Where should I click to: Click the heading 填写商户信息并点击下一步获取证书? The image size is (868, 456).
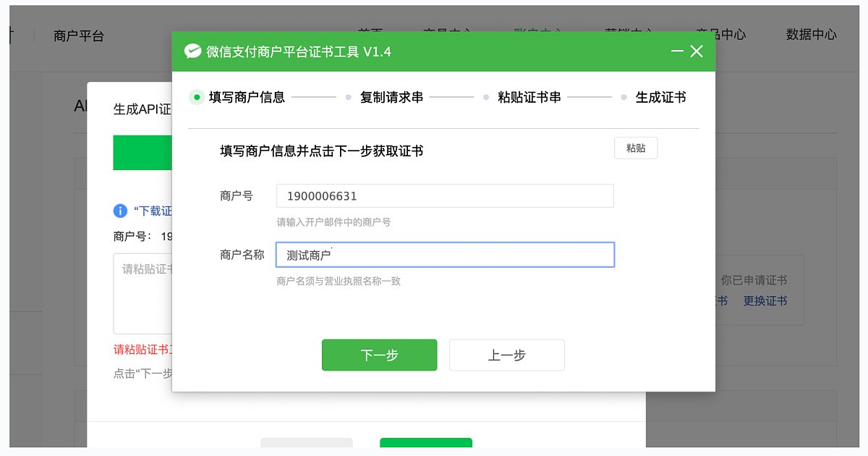(x=321, y=151)
